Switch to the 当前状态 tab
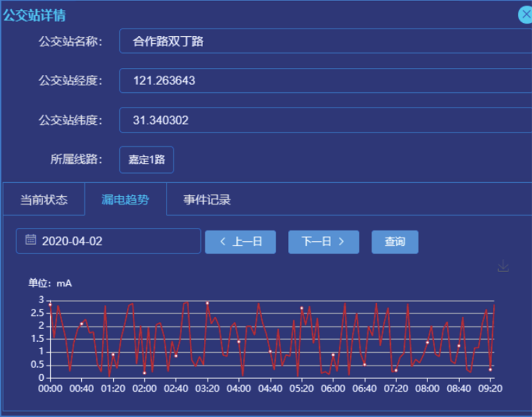This screenshot has width=532, height=417. (x=44, y=200)
